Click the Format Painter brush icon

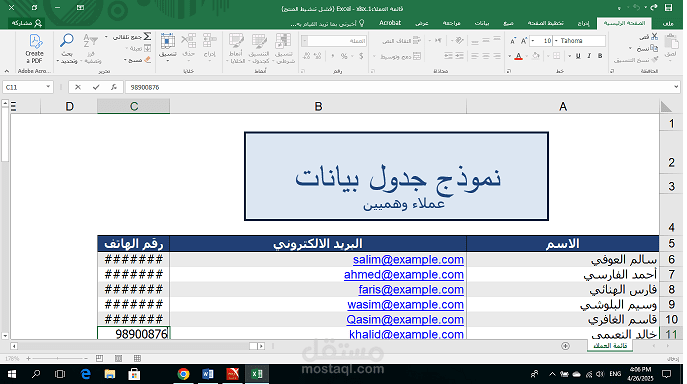(655, 60)
